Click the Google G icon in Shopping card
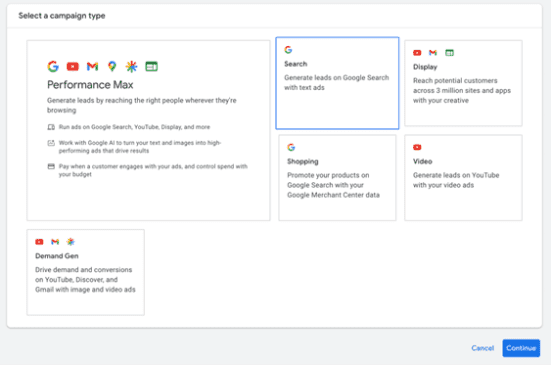 (291, 147)
